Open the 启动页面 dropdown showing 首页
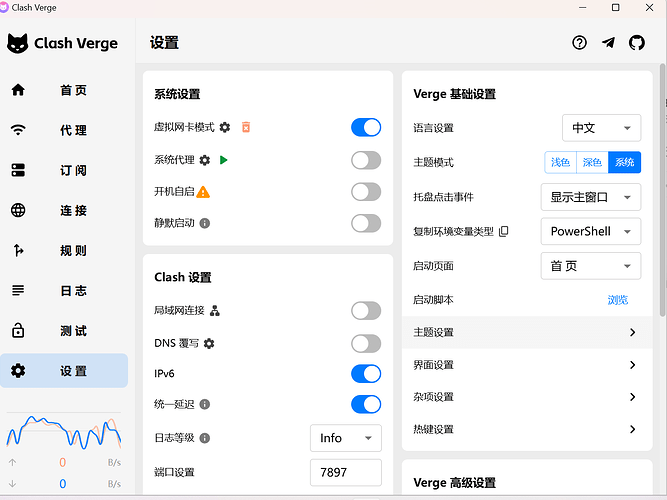Image resolution: width=667 pixels, height=500 pixels. click(x=590, y=266)
